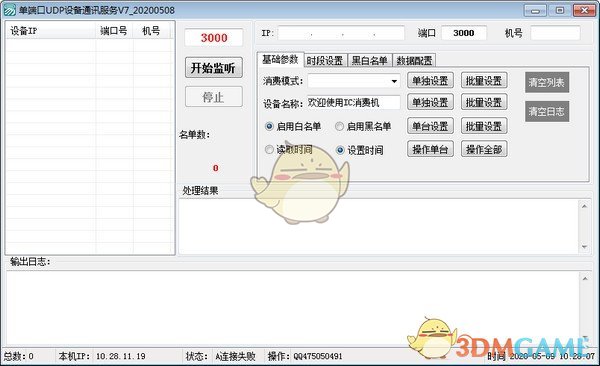Screen dimensions: 600x366
Task: Click inside the 处理结果 text area
Action: 379,226
